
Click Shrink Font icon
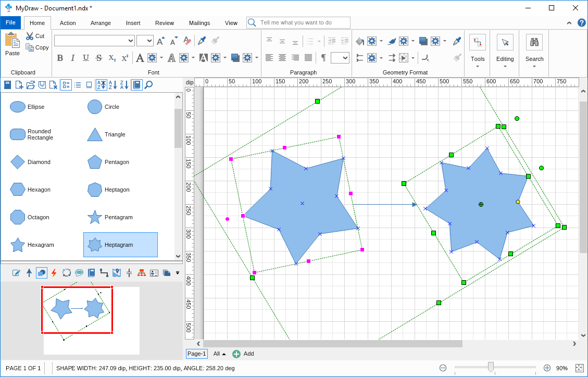pos(174,41)
